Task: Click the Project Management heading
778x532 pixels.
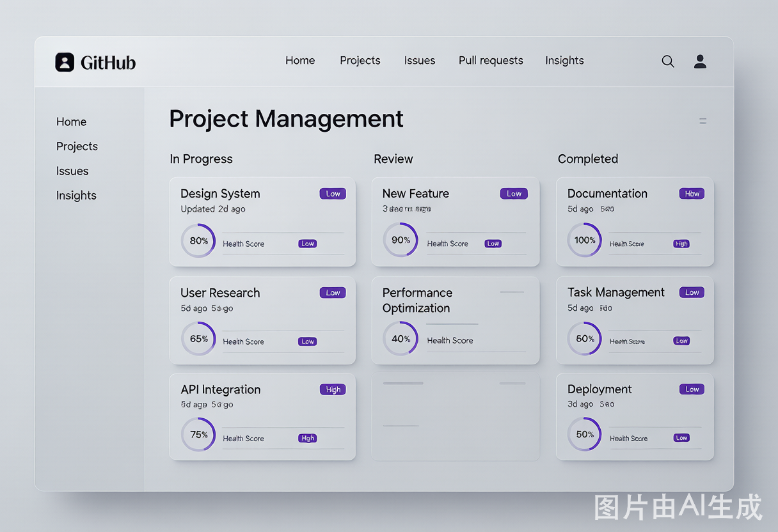Action: point(286,120)
